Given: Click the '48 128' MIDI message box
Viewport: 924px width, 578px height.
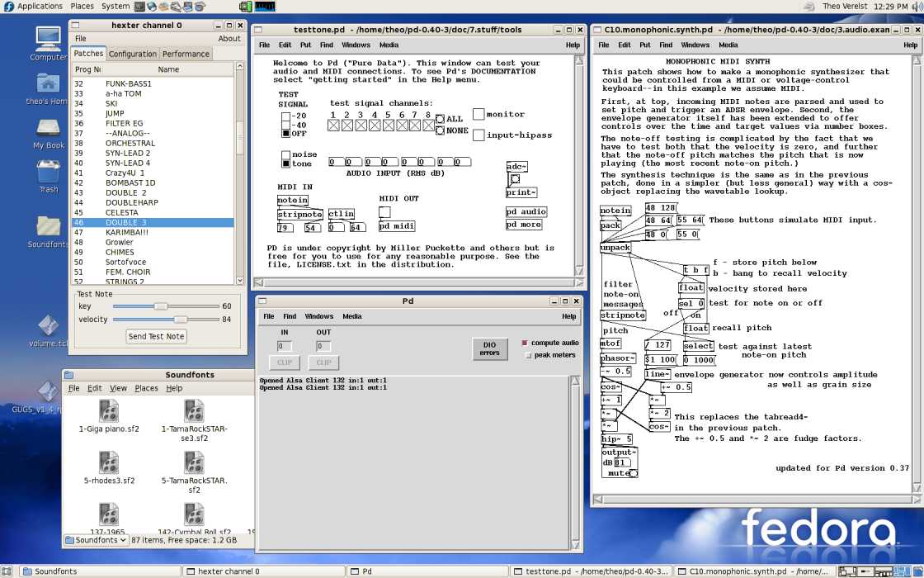Looking at the screenshot, I should [661, 207].
